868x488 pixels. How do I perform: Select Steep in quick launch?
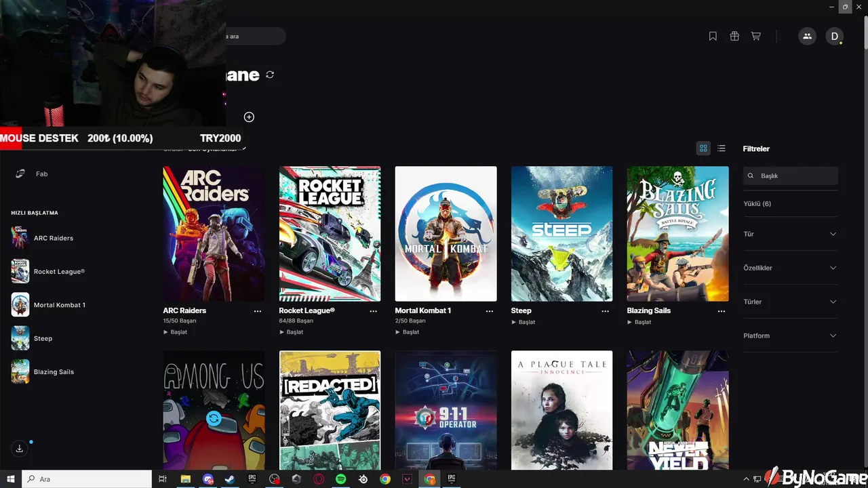click(x=31, y=338)
